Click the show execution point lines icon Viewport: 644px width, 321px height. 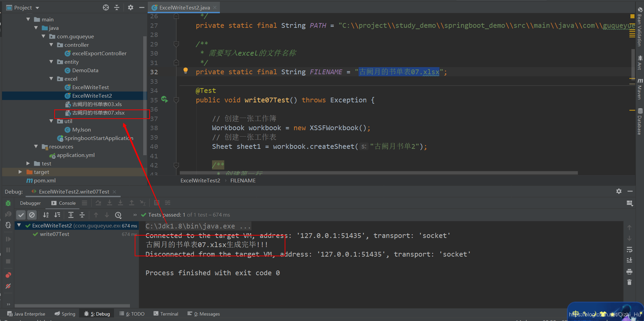tap(84, 203)
